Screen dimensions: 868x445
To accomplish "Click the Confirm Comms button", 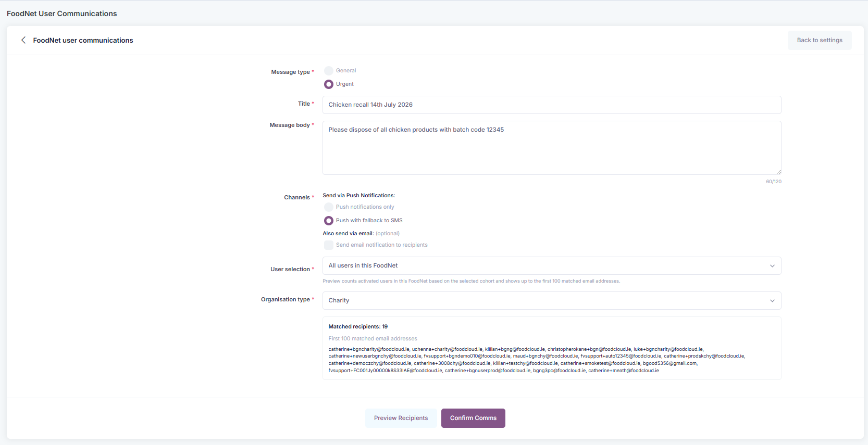I will coord(473,418).
